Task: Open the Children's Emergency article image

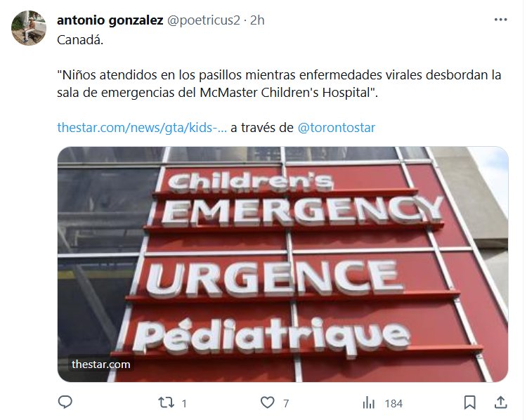Action: click(282, 264)
